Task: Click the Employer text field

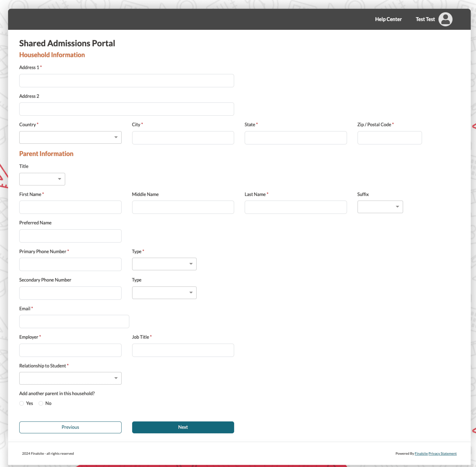Action: pos(70,350)
